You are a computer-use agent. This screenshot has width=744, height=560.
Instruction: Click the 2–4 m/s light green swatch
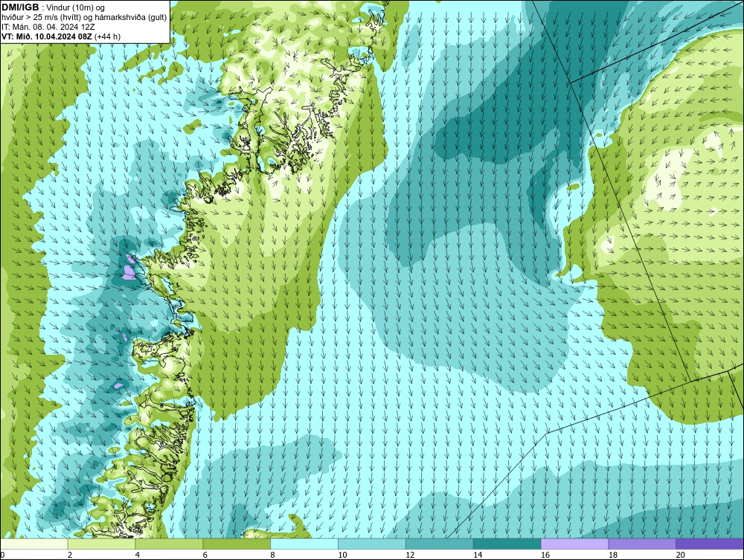[101, 544]
